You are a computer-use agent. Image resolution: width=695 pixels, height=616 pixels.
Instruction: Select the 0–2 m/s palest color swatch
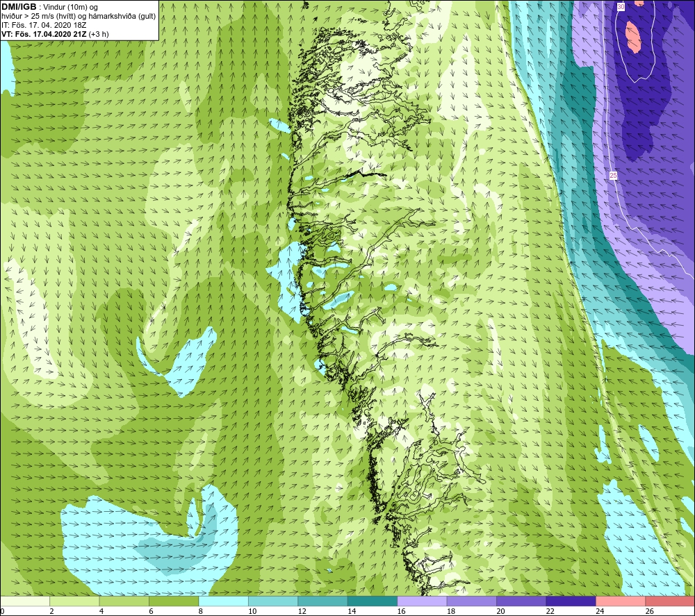click(x=25, y=601)
